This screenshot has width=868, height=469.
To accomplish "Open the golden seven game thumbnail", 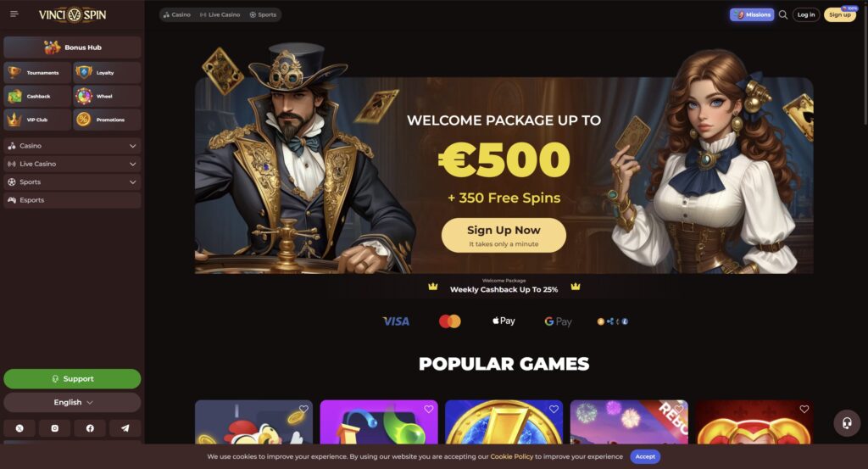I will tap(504, 422).
